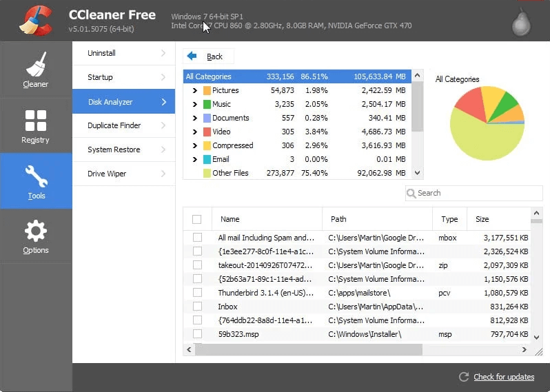
Task: Open the Duplicate Finder tool
Action: click(x=124, y=125)
